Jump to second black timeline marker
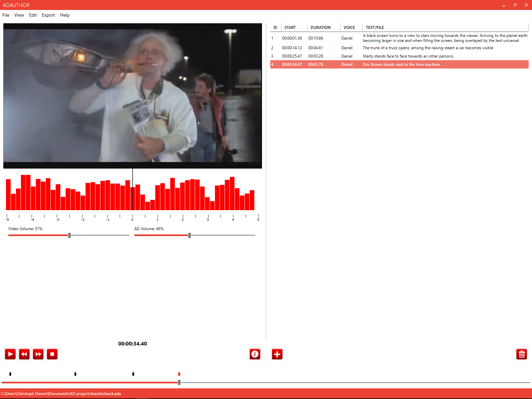Image resolution: width=532 pixels, height=399 pixels. (x=75, y=374)
